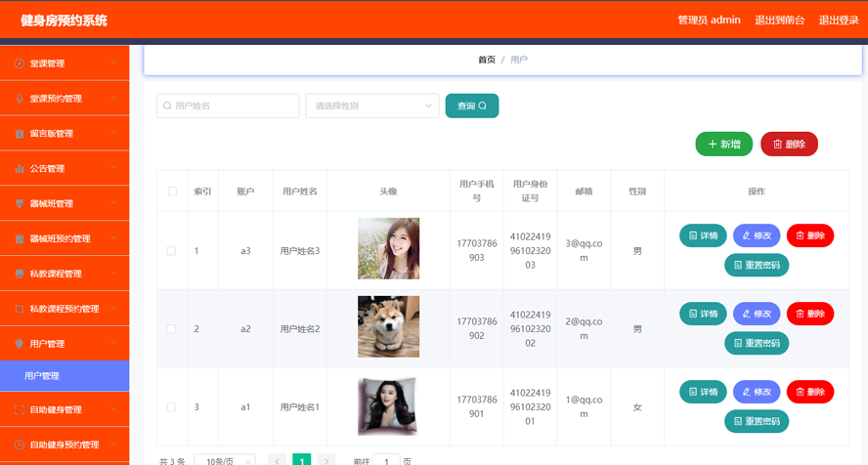Image resolution: width=868 pixels, height=465 pixels.
Task: Click the previous page arrow in pagination
Action: 278,460
